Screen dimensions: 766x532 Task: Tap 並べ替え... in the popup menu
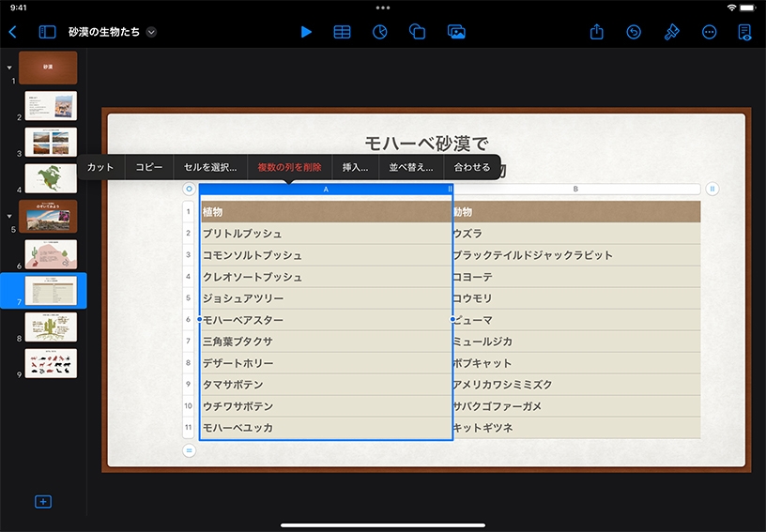point(411,167)
